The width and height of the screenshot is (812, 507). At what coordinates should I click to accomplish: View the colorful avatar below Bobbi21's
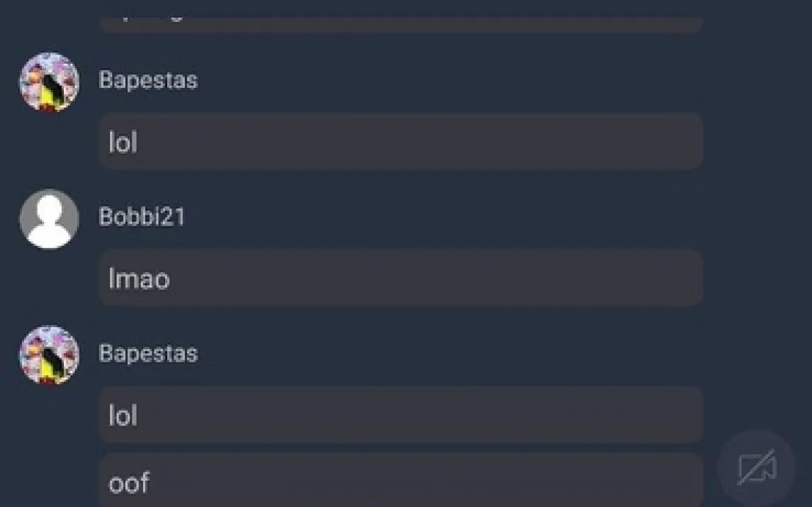49,355
